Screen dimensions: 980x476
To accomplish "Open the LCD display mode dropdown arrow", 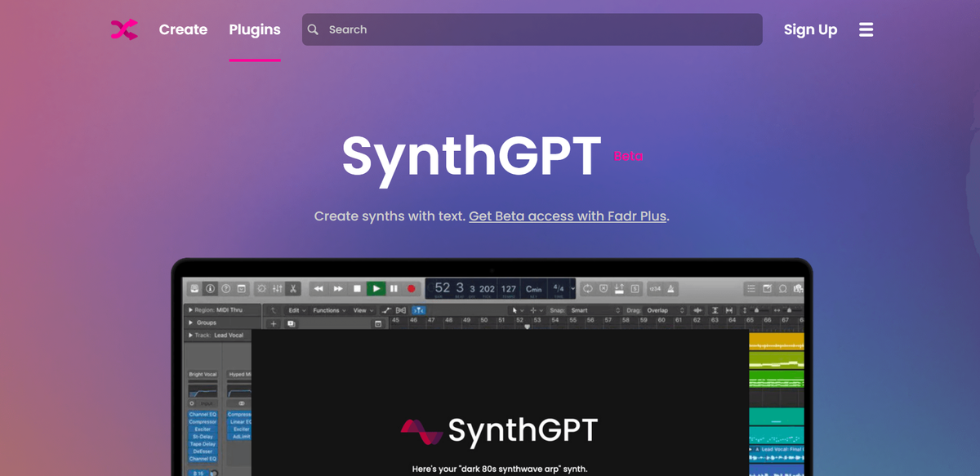I will point(572,289).
